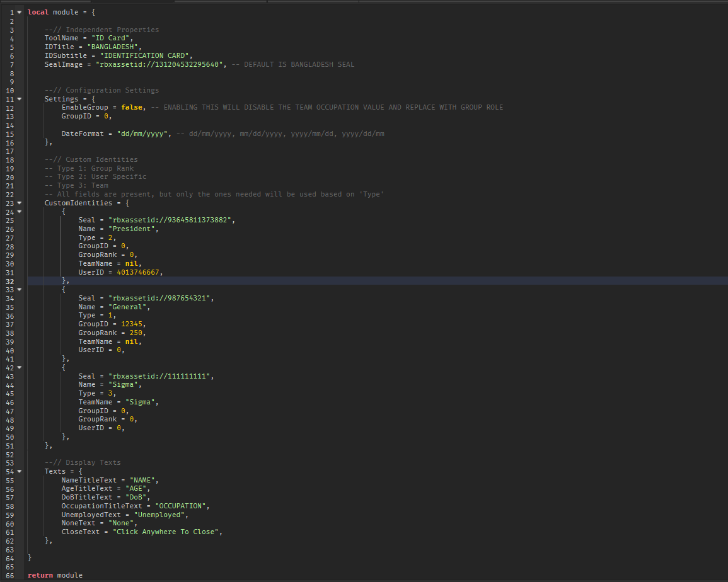Collapse the 'local module' fold arrow on line 1

point(20,13)
